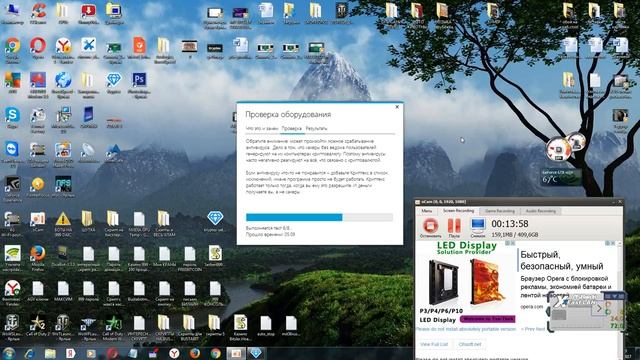Click the hardware test progress bar
This screenshot has width=640, height=360.
coord(319,217)
